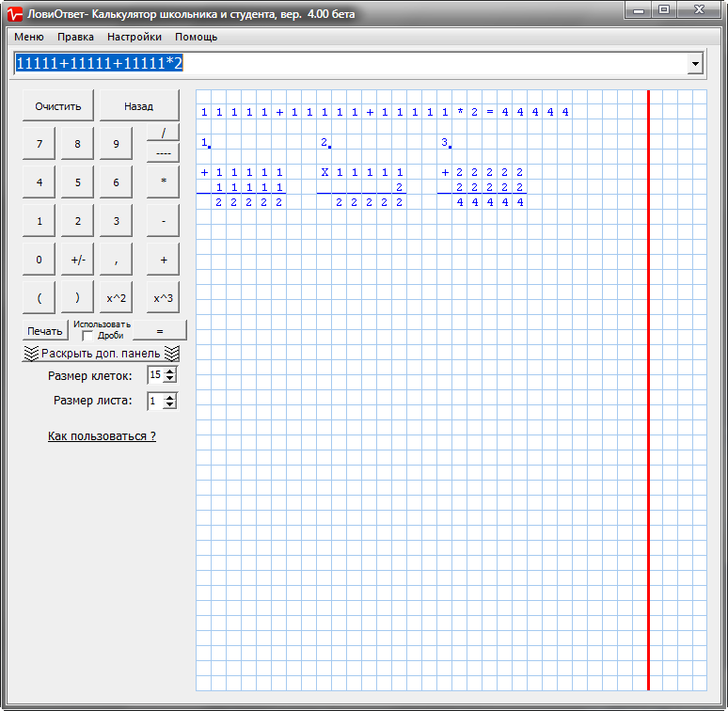Click the multiplication asterisk button
Screen dimensions: 728x711
coord(163,182)
